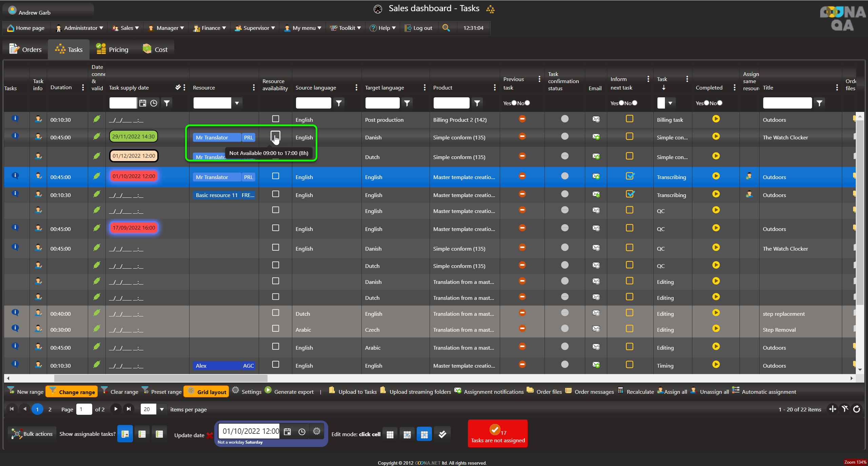Click Assignment notifications envelope icon
868x466 pixels.
pos(458,391)
